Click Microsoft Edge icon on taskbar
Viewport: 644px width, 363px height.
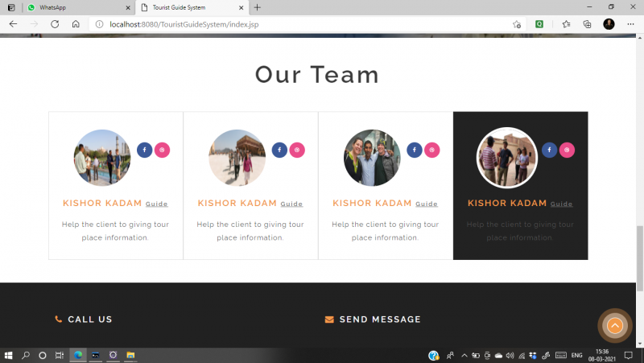[x=78, y=355]
